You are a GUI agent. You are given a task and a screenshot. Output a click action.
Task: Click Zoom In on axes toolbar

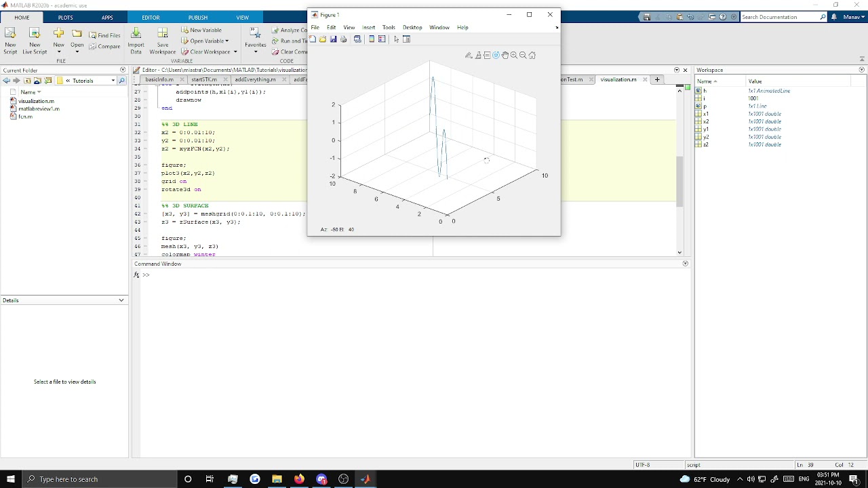pos(514,56)
